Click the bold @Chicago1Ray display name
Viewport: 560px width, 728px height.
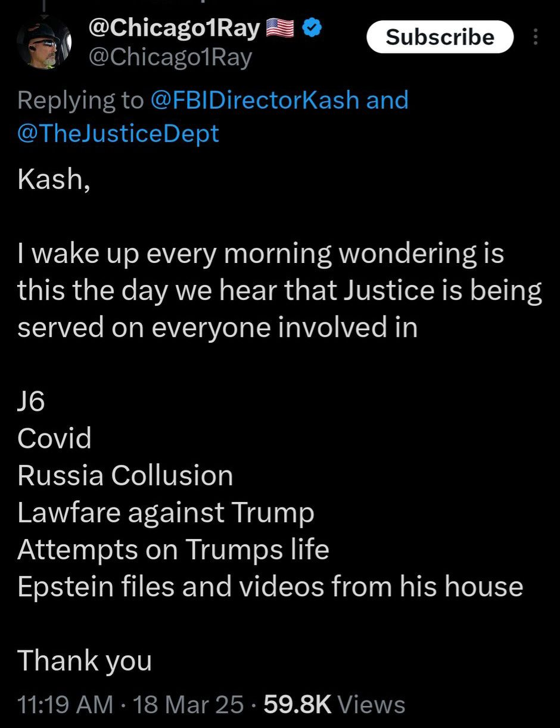174,28
